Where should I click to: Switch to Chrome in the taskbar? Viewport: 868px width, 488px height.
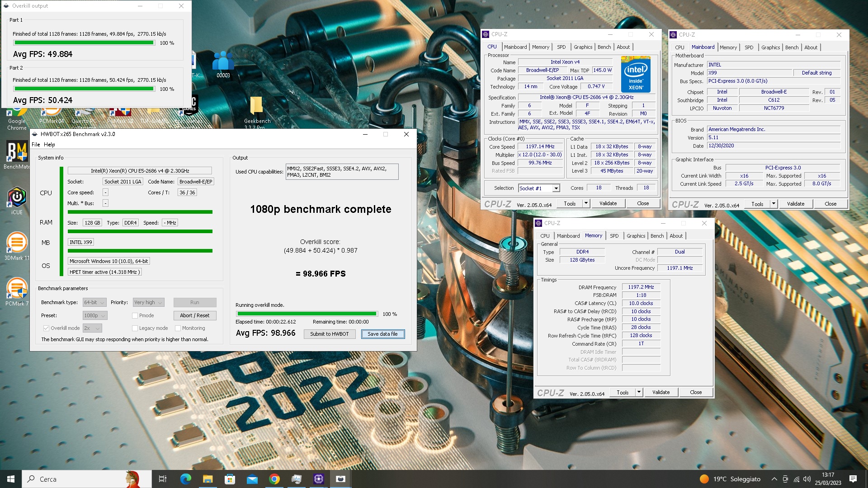point(274,479)
